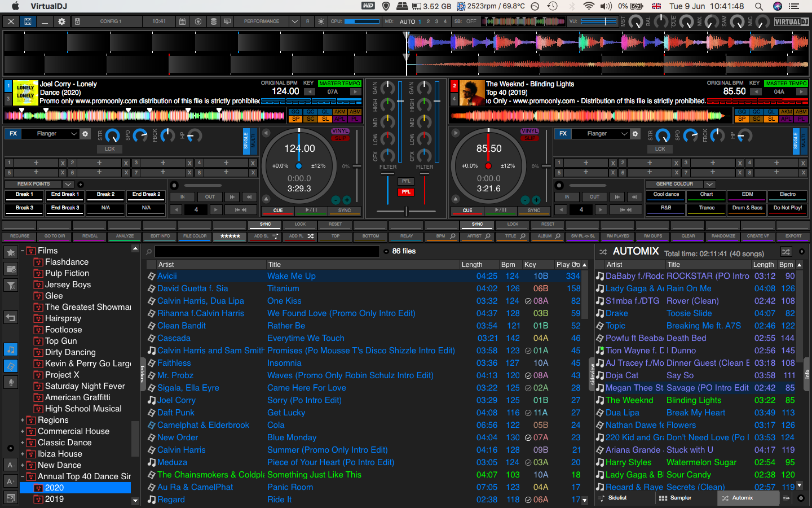Click in the browser search input field

[267, 252]
